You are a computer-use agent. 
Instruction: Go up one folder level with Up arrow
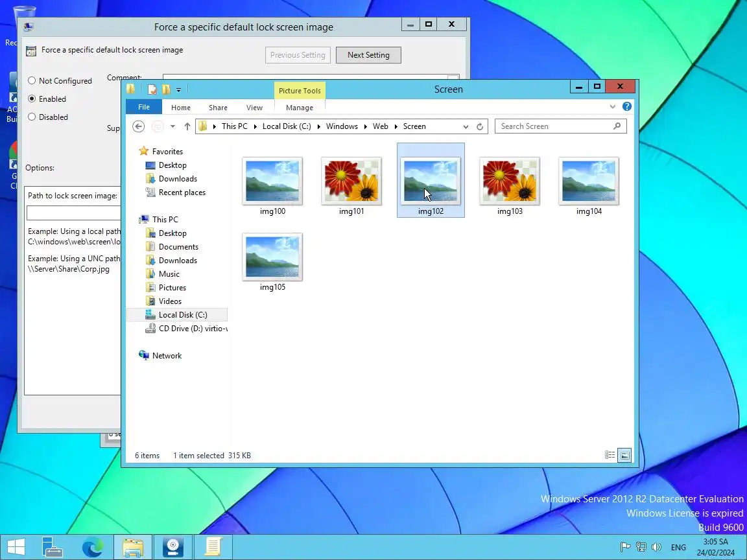pyautogui.click(x=187, y=126)
